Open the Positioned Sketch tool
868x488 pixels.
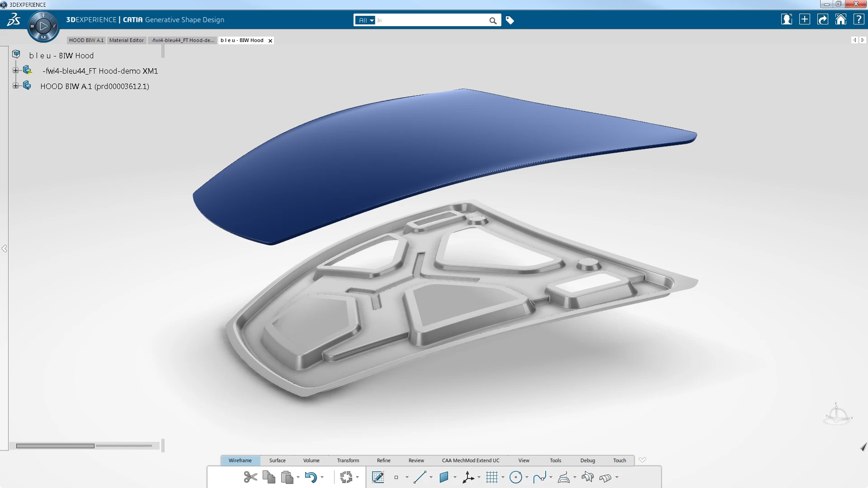pos(378,477)
